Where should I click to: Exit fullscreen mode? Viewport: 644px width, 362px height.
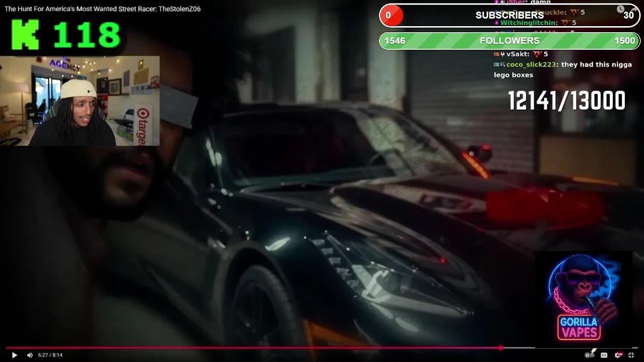click(x=631, y=355)
